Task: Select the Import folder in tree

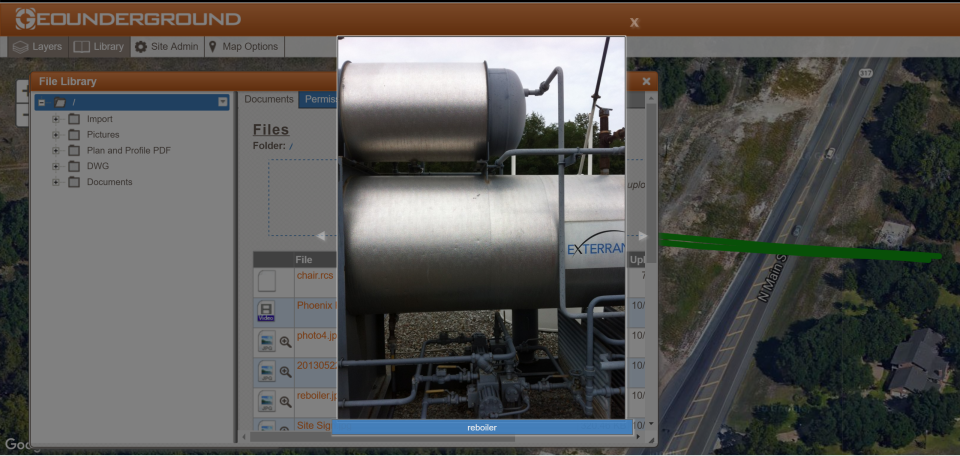Action: 99,119
